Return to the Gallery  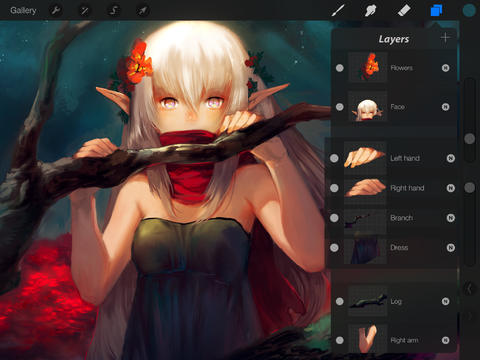[x=23, y=11]
